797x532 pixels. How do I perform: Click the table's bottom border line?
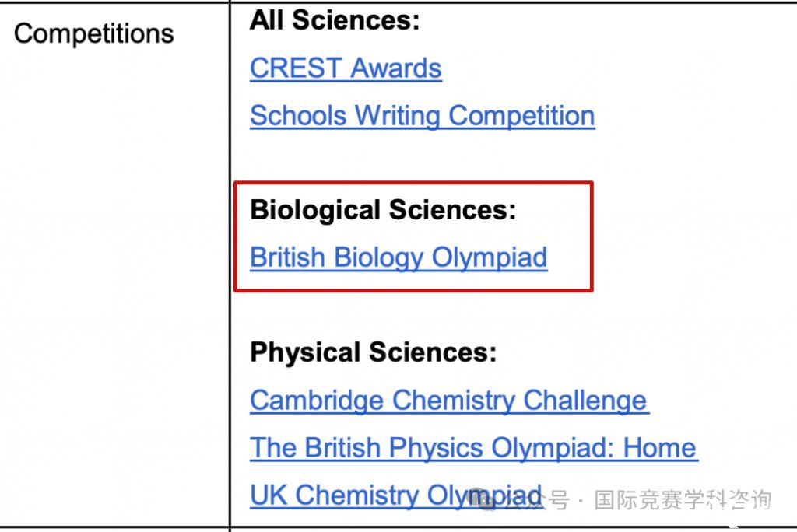click(398, 527)
